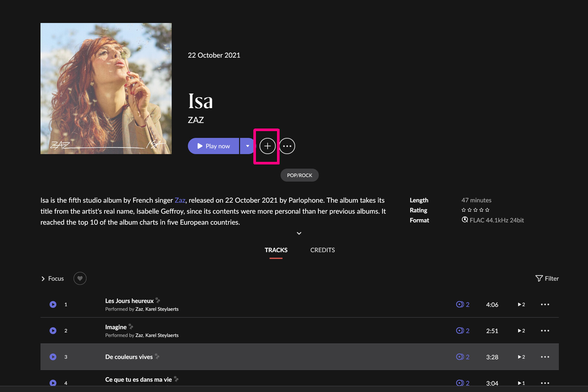Click the 22 October 2021 release date
Viewport: 588px width, 392px height.
214,55
